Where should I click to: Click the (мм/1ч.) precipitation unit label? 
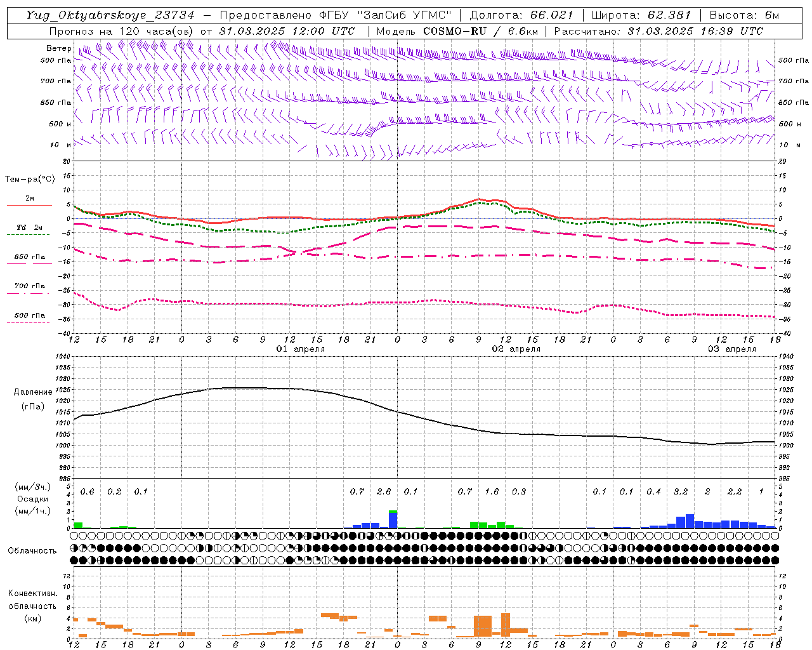(x=33, y=511)
